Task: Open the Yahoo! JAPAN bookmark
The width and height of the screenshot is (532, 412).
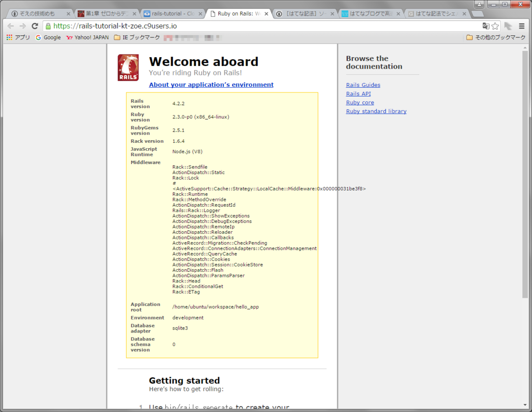Action: tap(87, 37)
